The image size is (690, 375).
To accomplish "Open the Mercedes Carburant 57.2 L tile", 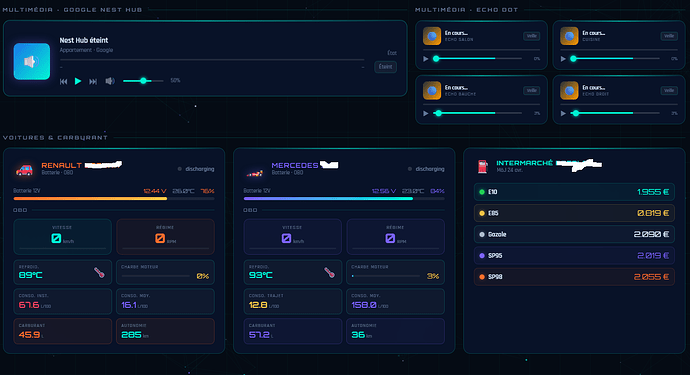I will click(293, 331).
